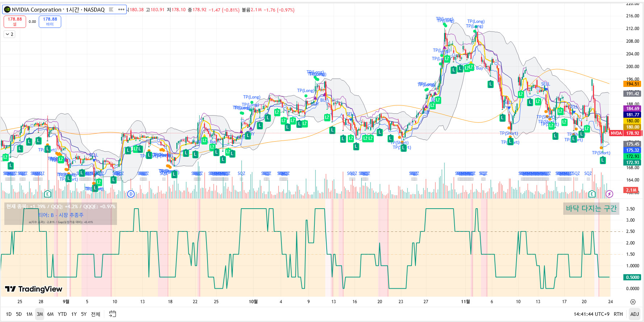Image resolution: width=644 pixels, height=322 pixels.
Task: Open the RTH session selector
Action: tap(618, 314)
